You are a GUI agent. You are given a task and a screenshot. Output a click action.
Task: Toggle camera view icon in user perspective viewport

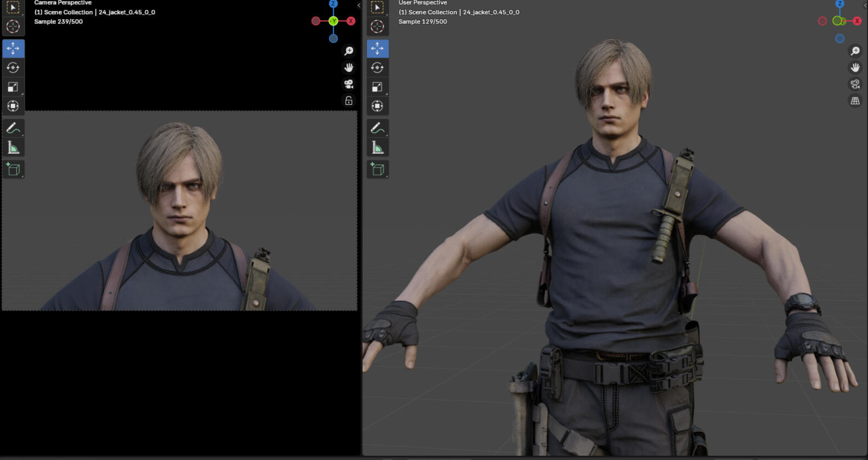[x=855, y=84]
